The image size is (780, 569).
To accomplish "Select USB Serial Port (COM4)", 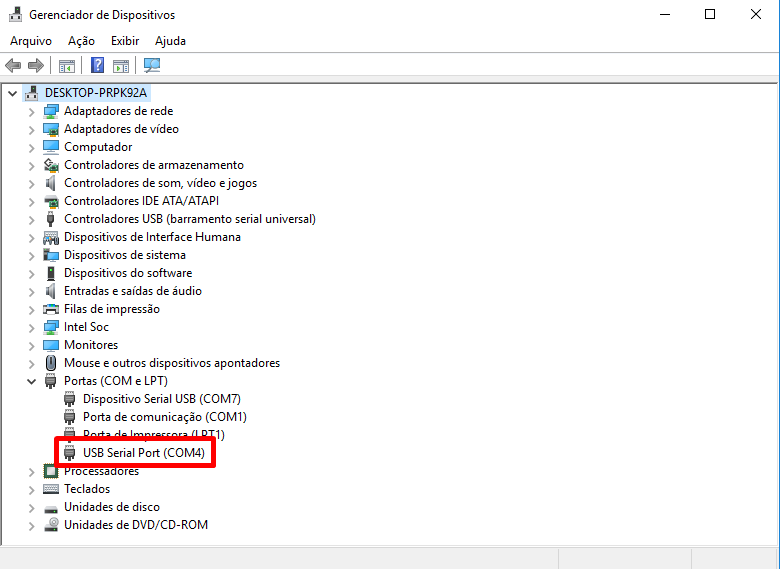I will point(144,453).
